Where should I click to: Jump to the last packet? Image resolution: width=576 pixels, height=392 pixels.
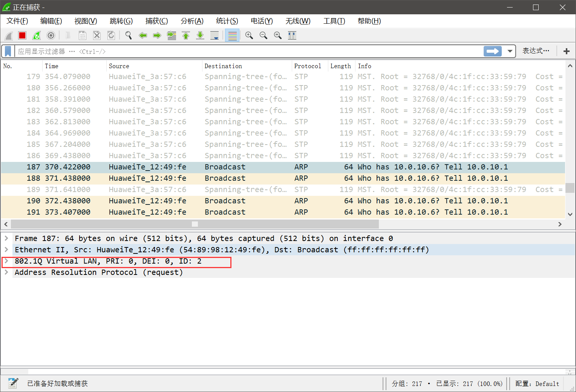200,36
